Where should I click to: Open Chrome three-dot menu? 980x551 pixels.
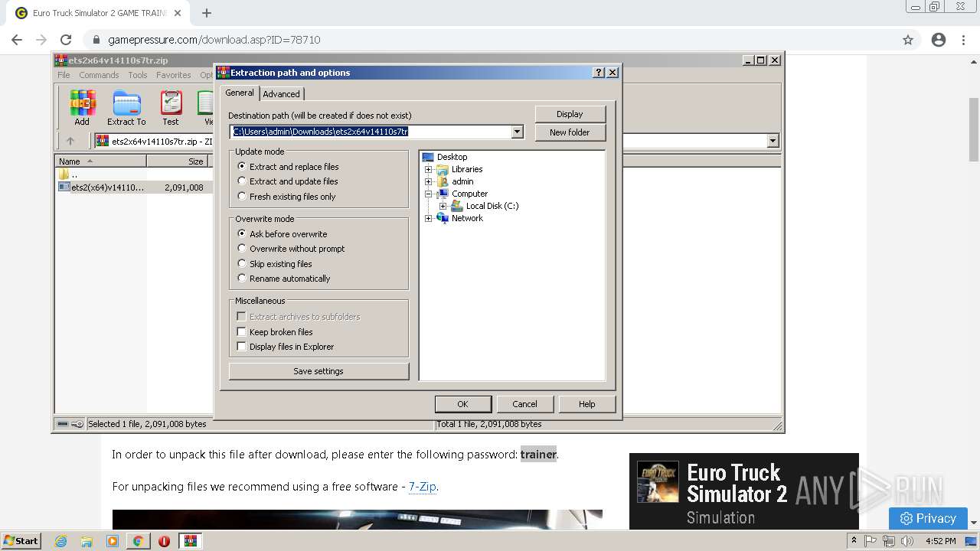tap(964, 40)
